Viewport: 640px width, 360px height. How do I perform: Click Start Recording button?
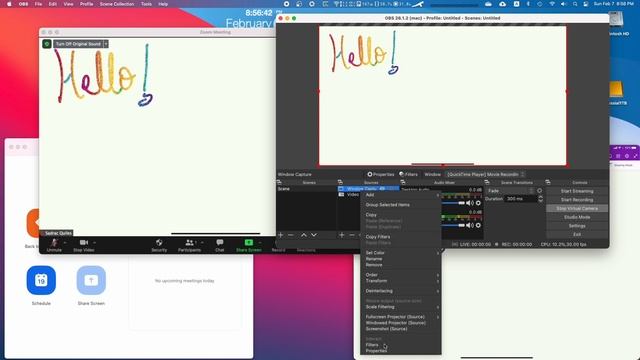577,200
